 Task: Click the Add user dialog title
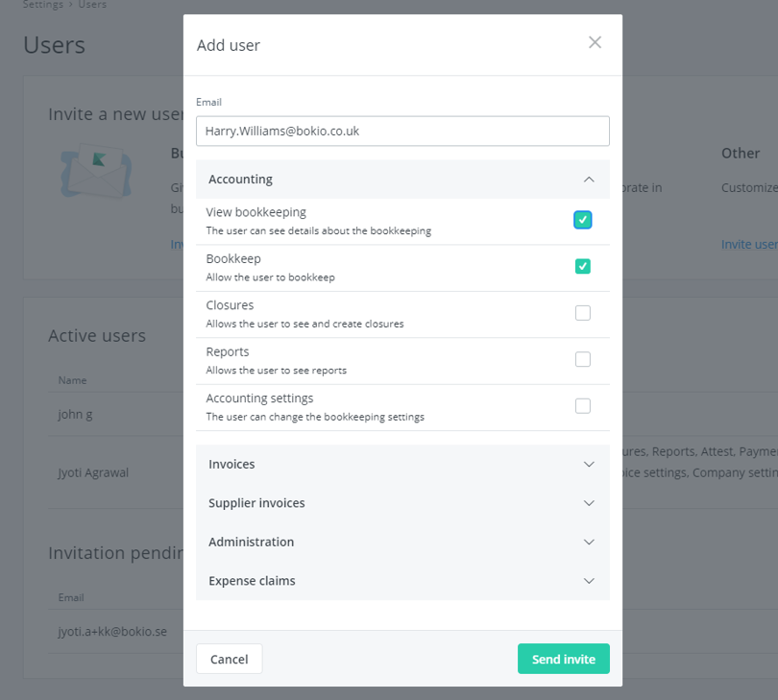[229, 45]
